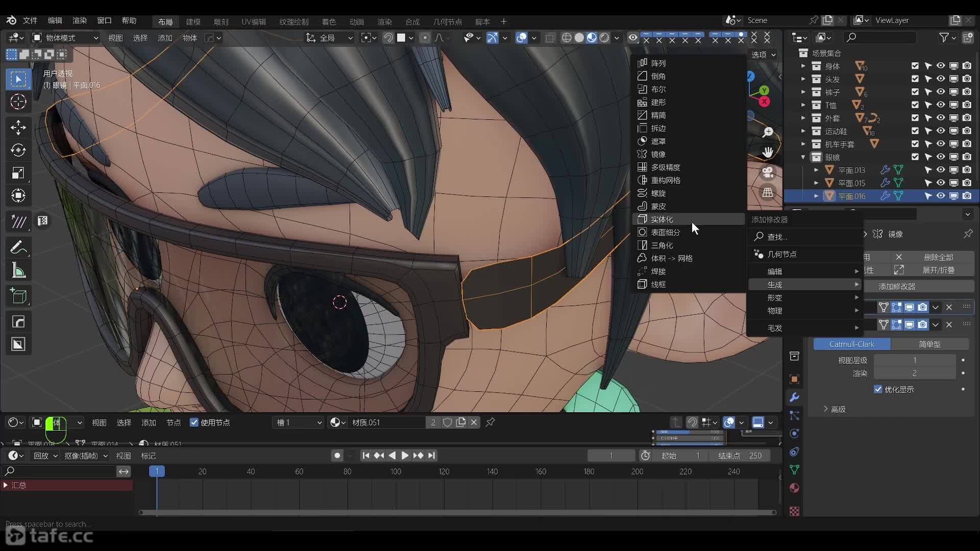Image resolution: width=980 pixels, height=551 pixels.
Task: Click the 删除全部 button
Action: [x=939, y=257]
